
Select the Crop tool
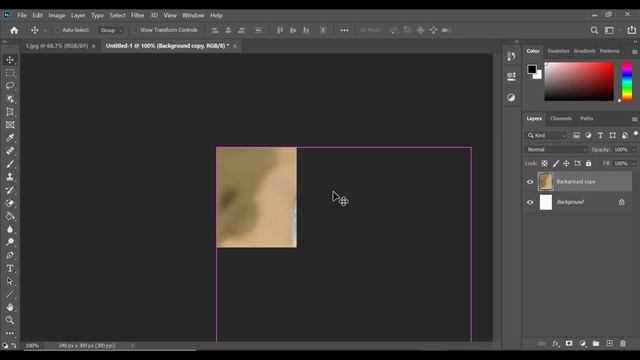pos(10,112)
